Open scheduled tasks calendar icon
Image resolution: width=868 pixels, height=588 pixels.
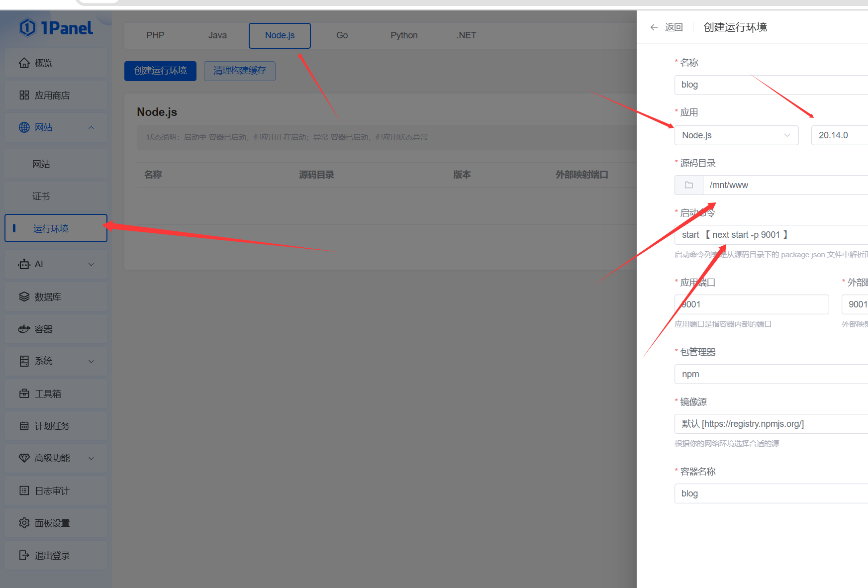click(24, 426)
